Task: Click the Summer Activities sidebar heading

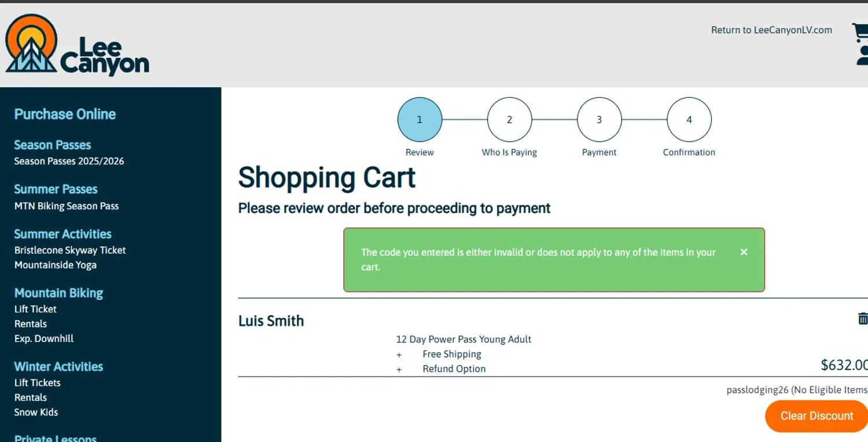Action: pyautogui.click(x=62, y=234)
